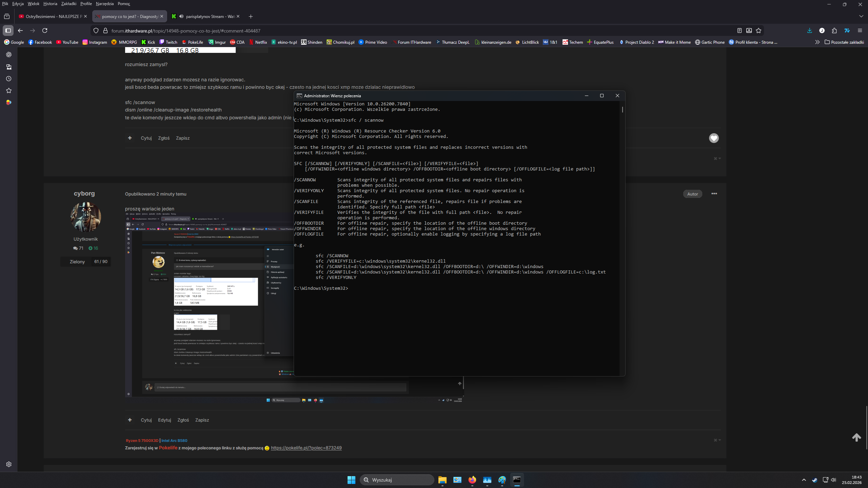This screenshot has width=868, height=488.
Task: Open the pokelife.pl referral link
Action: (306, 448)
